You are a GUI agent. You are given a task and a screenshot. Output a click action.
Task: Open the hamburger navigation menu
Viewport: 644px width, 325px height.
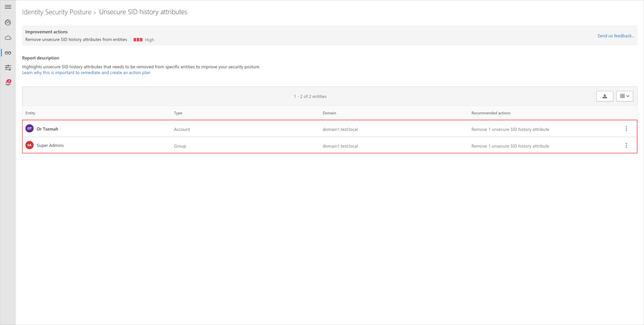tap(8, 7)
